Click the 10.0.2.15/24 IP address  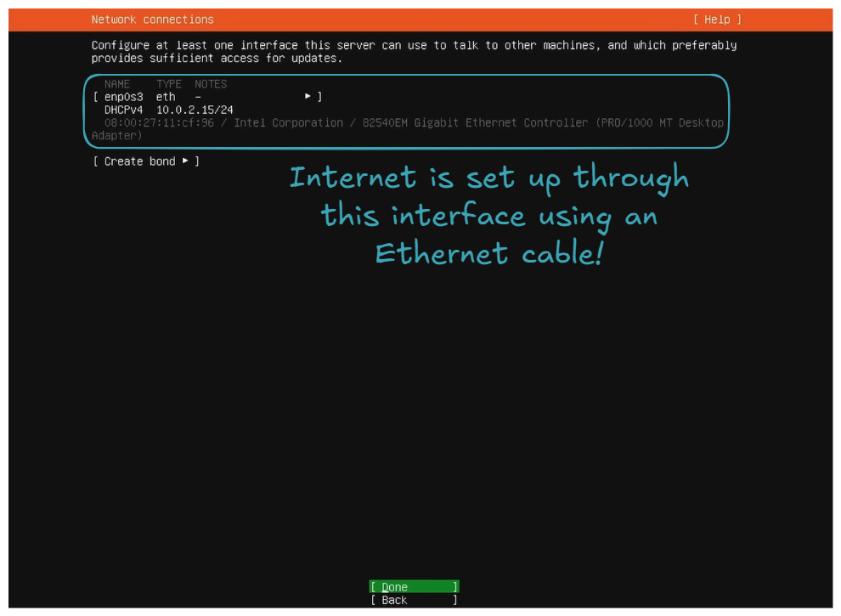tap(195, 110)
